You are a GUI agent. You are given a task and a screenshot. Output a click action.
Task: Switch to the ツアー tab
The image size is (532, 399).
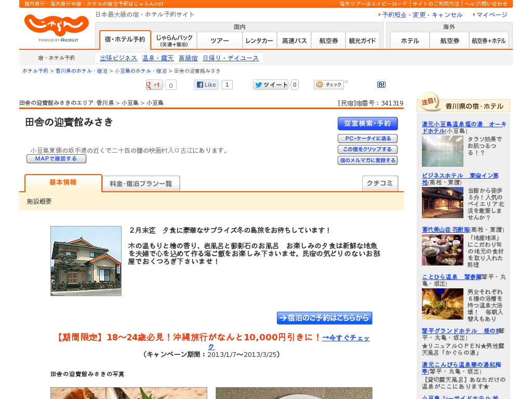pyautogui.click(x=220, y=41)
